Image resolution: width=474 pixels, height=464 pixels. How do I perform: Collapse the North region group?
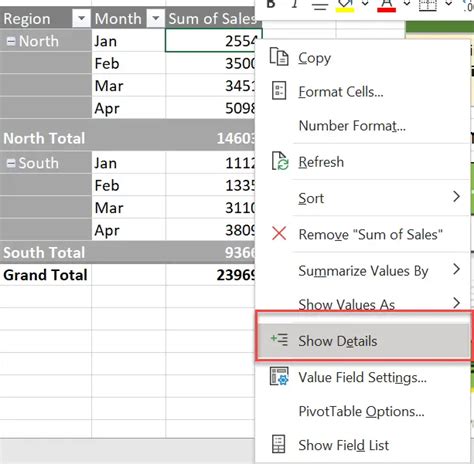point(11,41)
